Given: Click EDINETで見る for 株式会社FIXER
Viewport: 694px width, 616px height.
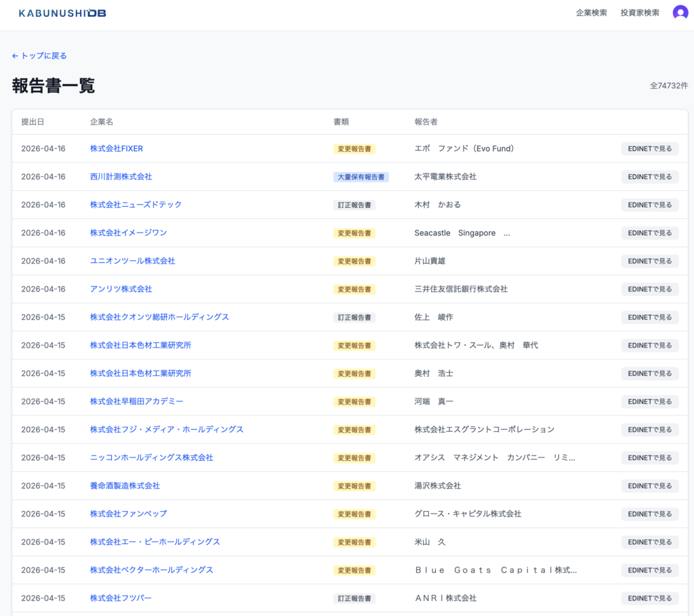Looking at the screenshot, I should [x=649, y=148].
